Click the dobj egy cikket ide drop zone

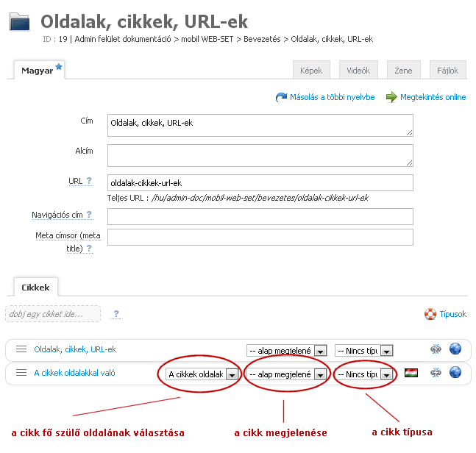point(53,314)
